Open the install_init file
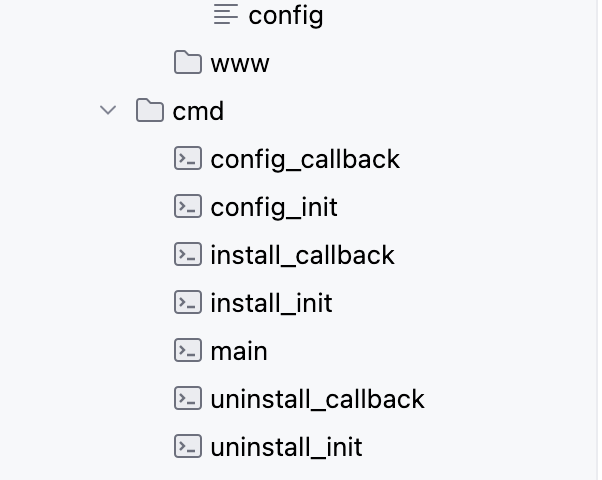The image size is (602, 480). point(271,304)
